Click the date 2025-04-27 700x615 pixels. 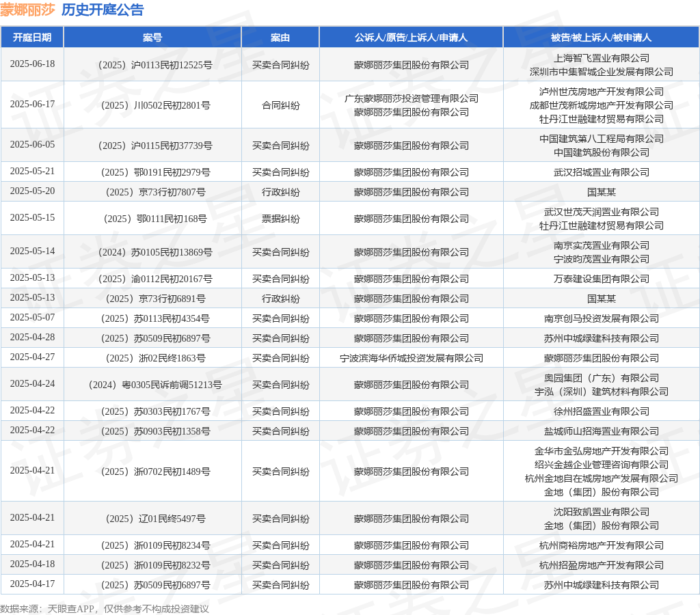[32, 357]
